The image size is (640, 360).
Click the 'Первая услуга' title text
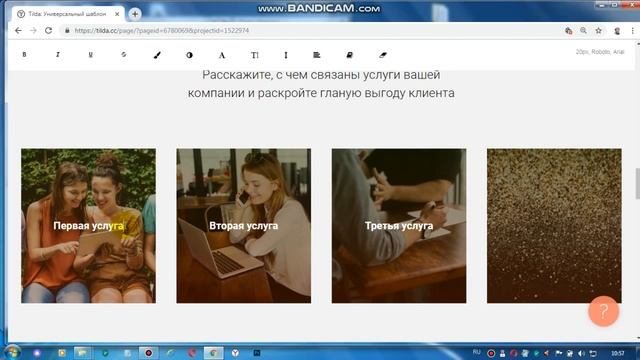click(89, 226)
